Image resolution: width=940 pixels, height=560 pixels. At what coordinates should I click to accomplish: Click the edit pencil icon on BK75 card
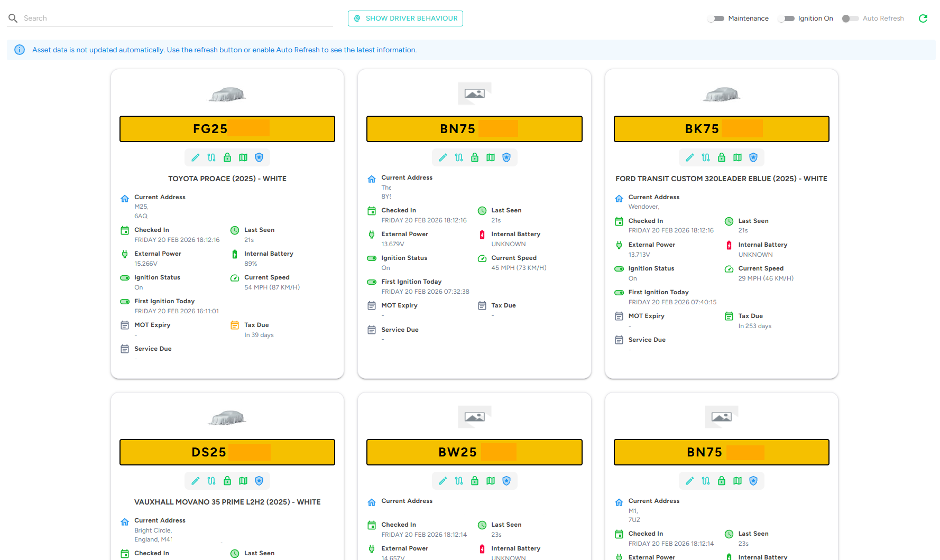pos(690,157)
